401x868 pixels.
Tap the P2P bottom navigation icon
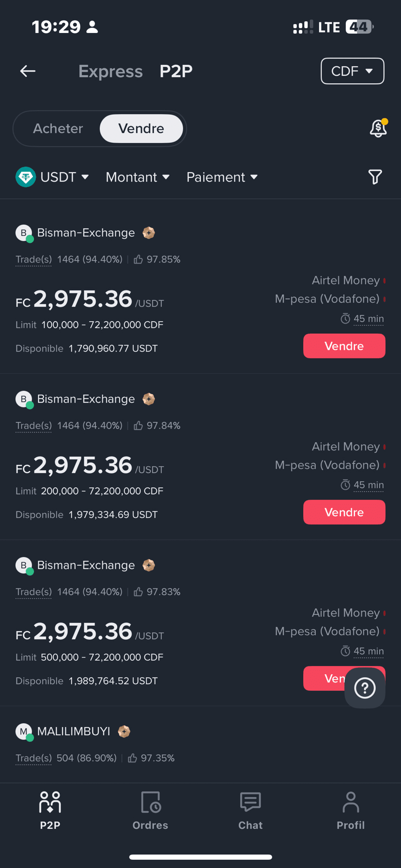pos(50,811)
